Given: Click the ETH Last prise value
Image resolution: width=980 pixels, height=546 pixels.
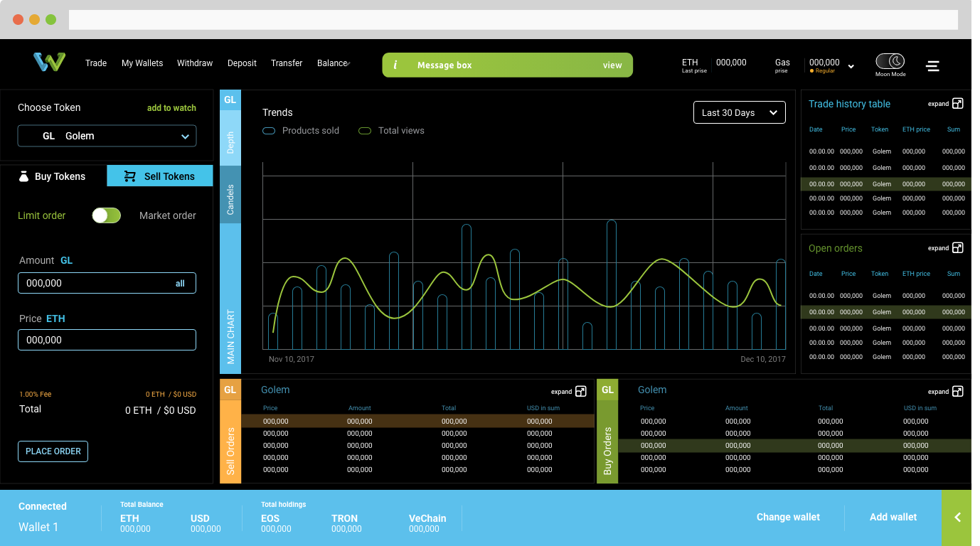Looking at the screenshot, I should click(x=731, y=63).
